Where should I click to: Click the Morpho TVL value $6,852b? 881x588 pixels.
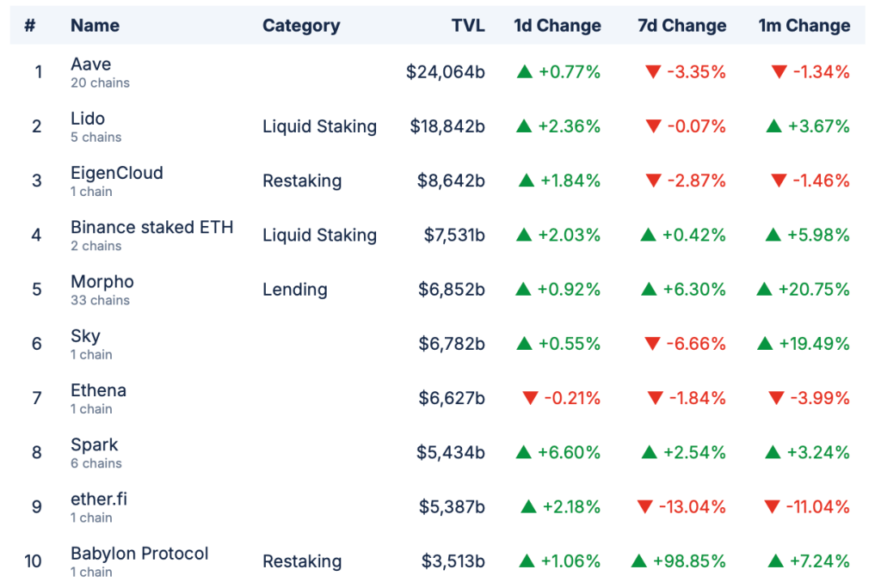point(452,290)
